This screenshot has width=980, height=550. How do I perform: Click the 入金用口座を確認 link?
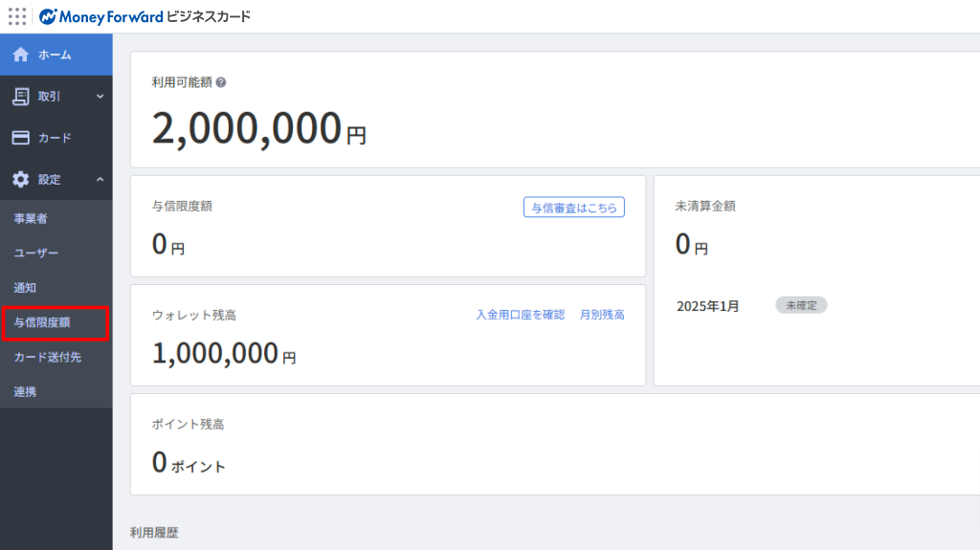(521, 315)
